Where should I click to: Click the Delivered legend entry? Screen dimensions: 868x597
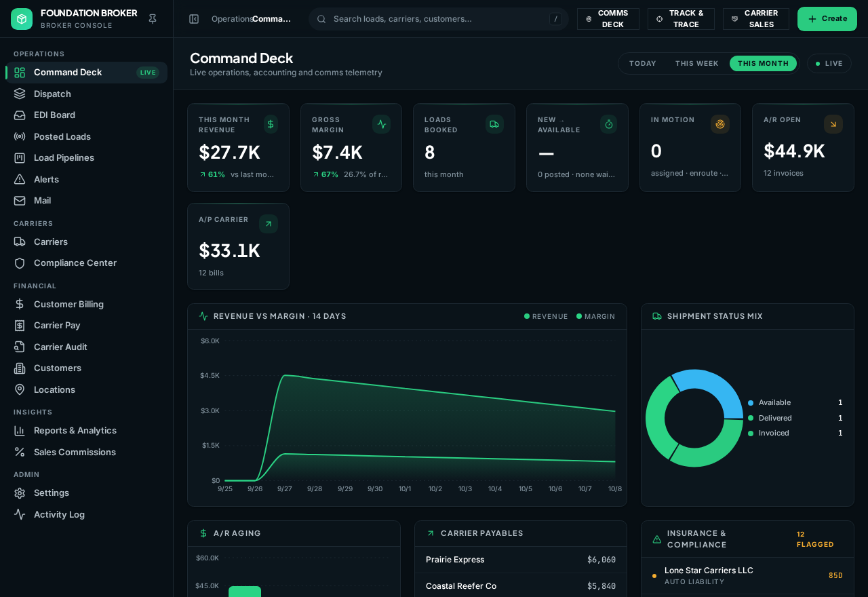click(795, 418)
